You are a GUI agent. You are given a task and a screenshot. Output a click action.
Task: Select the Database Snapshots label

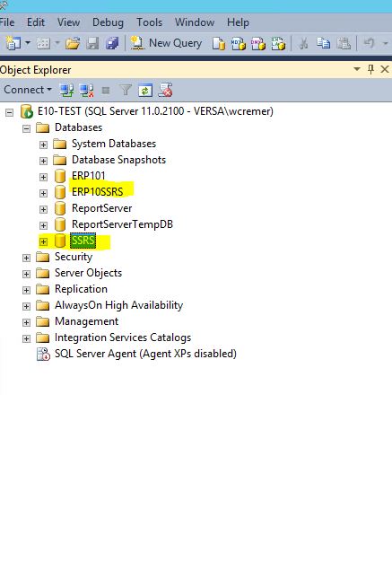[x=118, y=160]
